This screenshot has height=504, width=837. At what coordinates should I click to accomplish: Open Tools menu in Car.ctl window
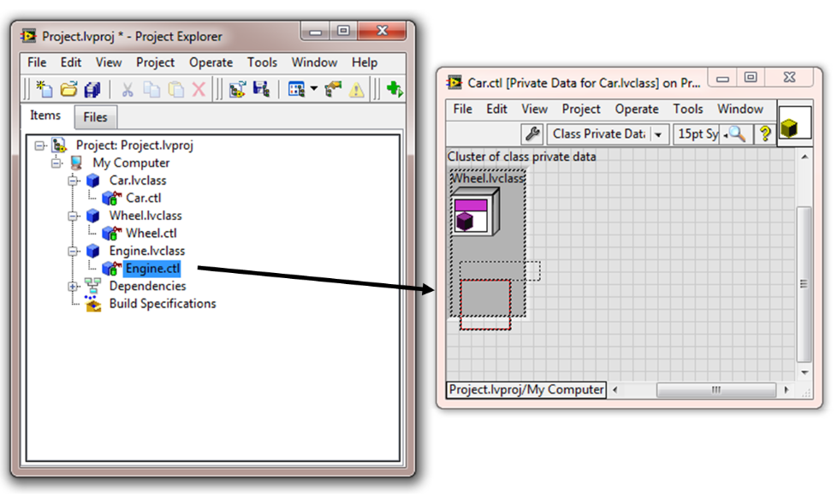point(688,109)
